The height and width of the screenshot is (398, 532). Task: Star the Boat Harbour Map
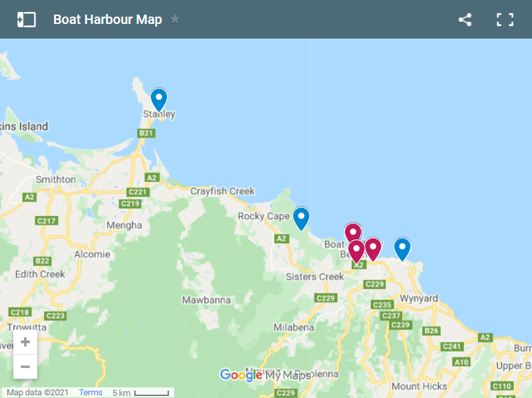[x=174, y=19]
